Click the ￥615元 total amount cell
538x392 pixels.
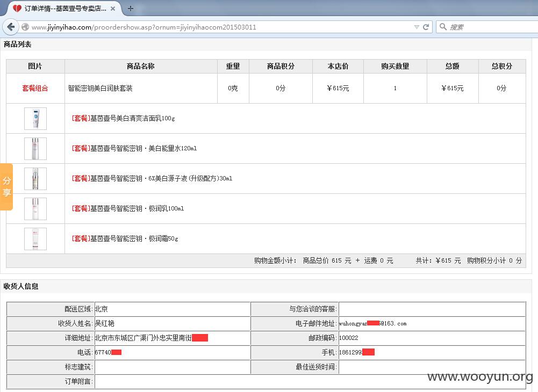pyautogui.click(x=453, y=88)
